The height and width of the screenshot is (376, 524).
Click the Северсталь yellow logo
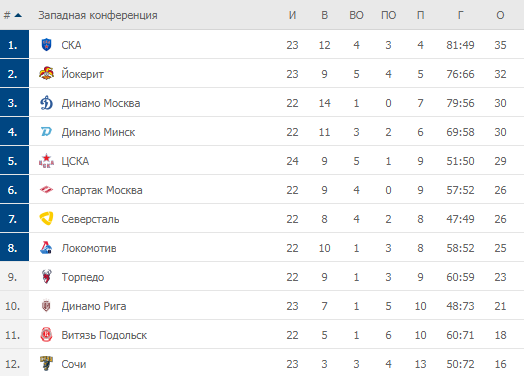[46, 219]
